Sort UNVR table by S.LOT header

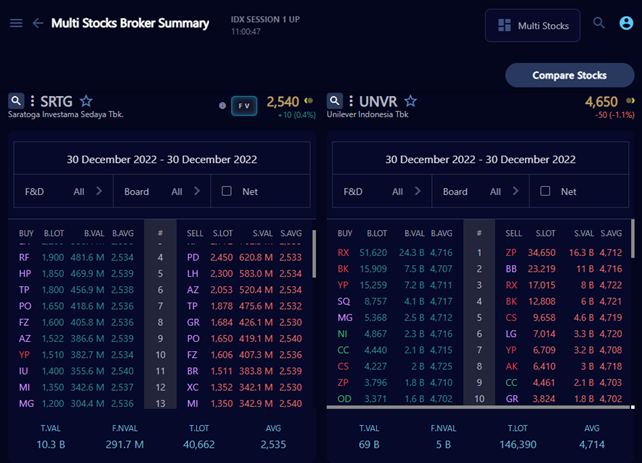(x=545, y=233)
